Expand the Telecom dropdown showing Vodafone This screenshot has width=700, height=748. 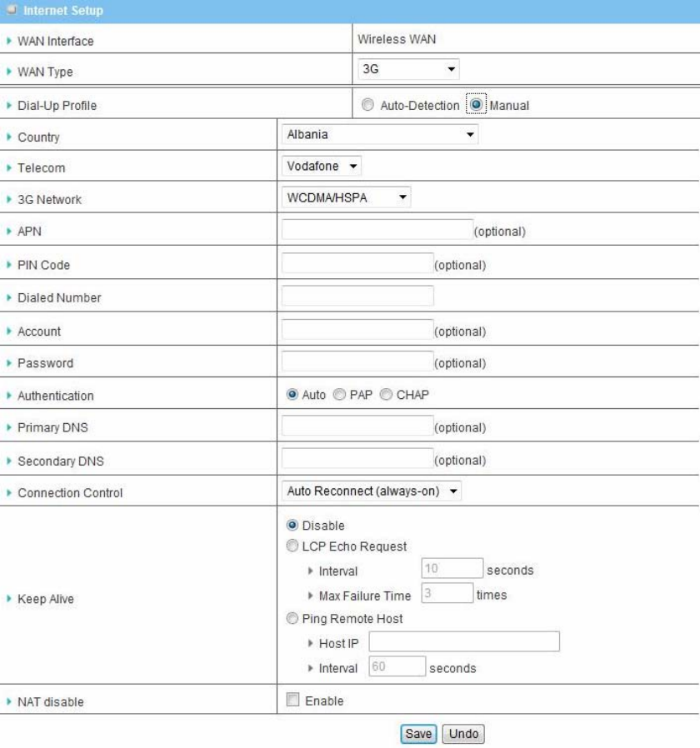coord(322,166)
